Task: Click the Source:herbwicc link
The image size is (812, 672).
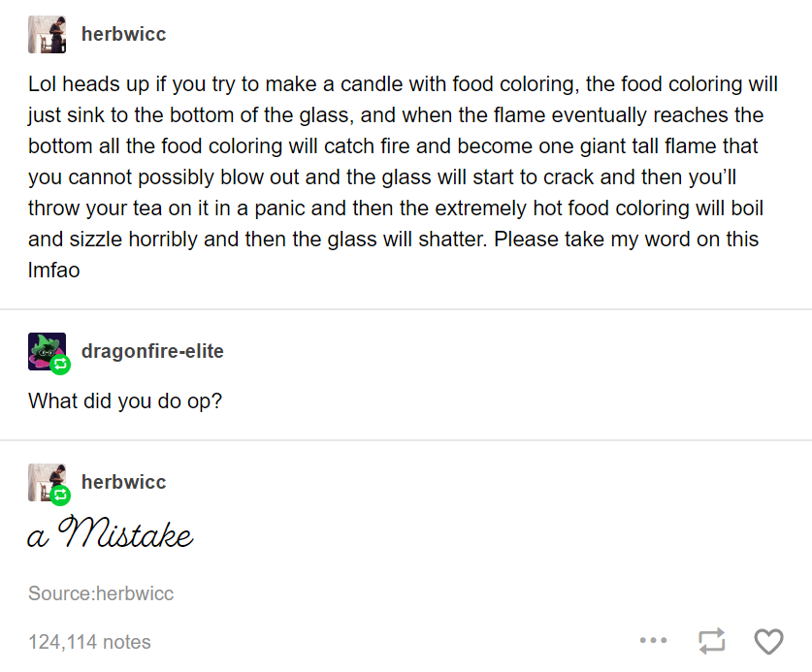Action: click(x=101, y=593)
